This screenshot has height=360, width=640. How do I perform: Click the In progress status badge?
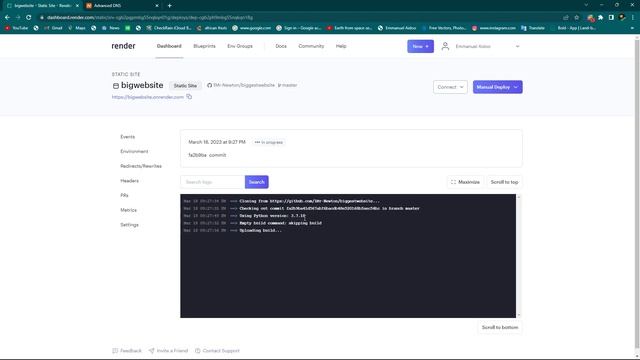coord(269,142)
